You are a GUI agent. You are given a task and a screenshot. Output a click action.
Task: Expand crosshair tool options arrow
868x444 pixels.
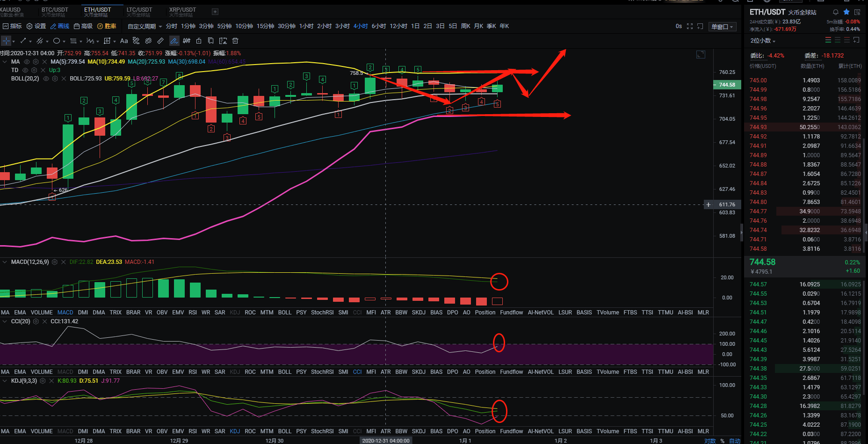14,42
